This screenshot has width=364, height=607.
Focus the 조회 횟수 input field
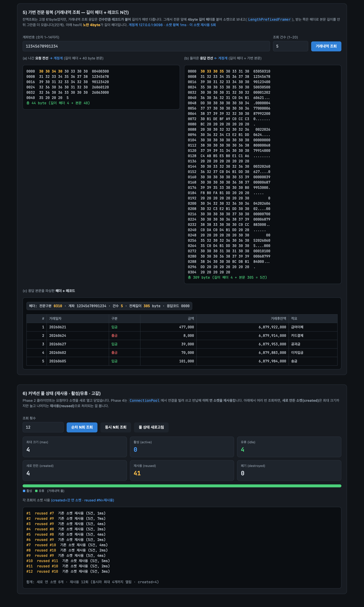click(43, 427)
